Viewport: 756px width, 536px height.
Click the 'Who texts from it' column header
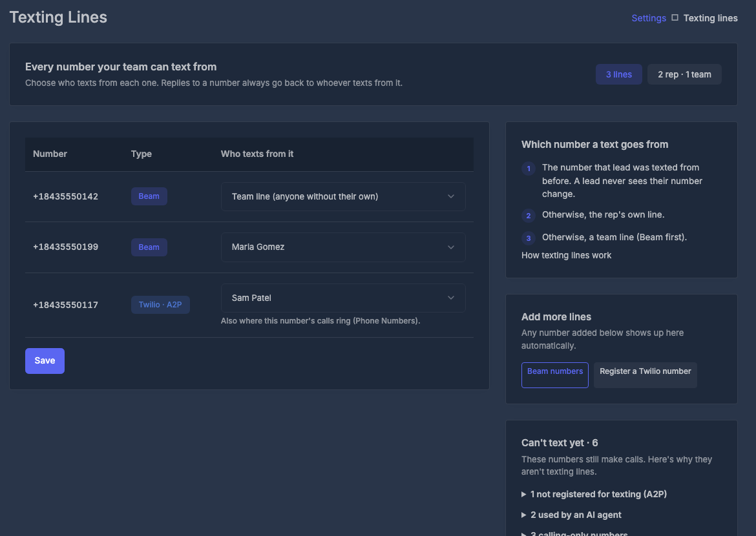click(257, 154)
